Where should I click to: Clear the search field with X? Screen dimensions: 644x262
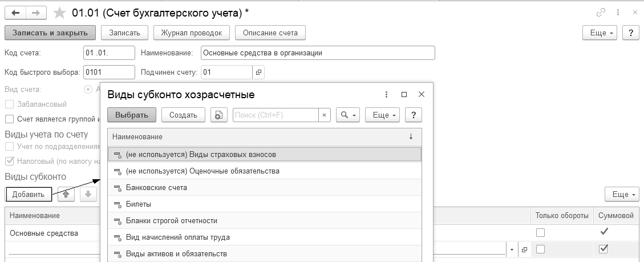(x=325, y=115)
